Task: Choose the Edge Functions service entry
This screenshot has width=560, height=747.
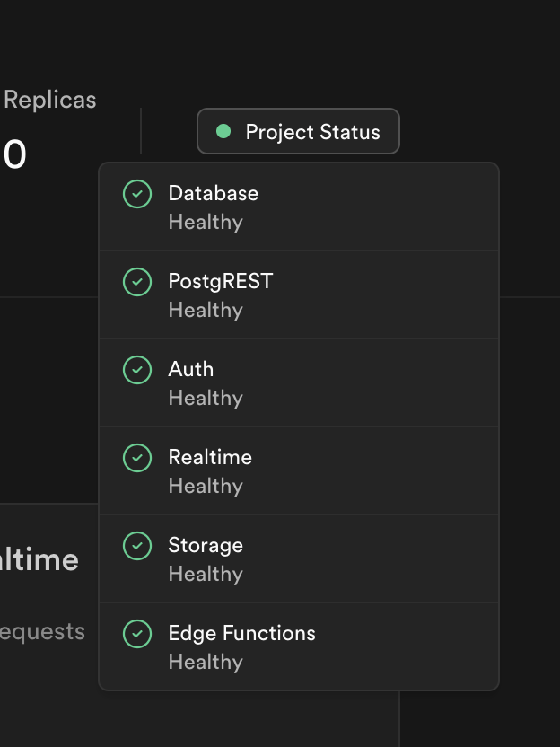Action: coord(298,647)
